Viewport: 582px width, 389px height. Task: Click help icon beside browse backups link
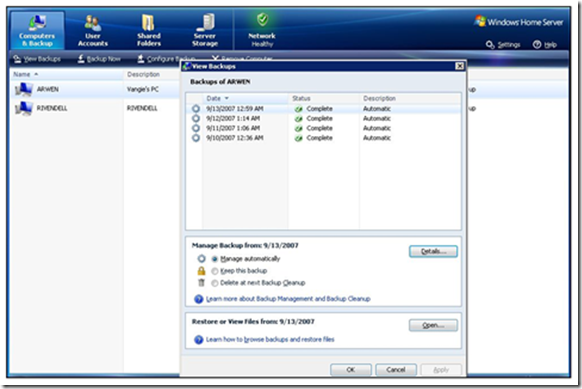(x=199, y=339)
